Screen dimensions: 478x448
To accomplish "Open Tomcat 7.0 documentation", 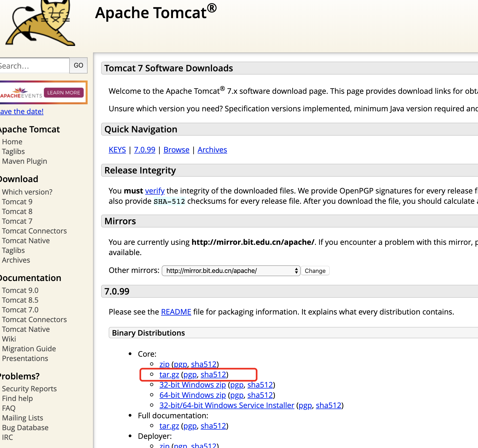I will (20, 310).
